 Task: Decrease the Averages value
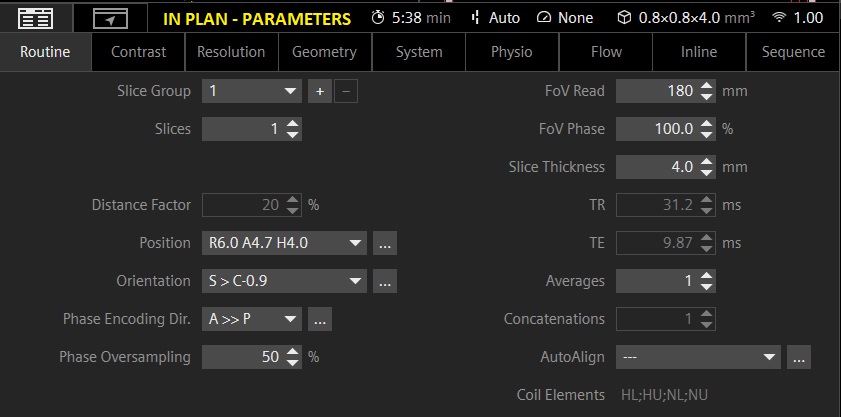tap(707, 287)
